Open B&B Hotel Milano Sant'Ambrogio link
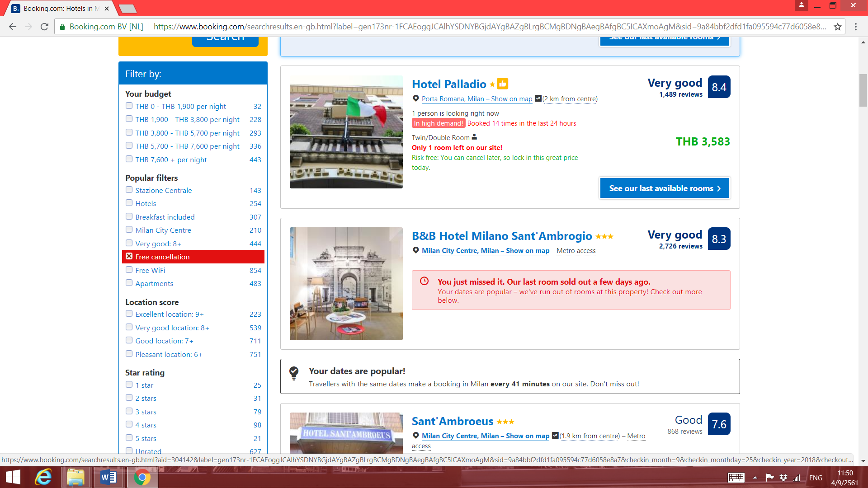Viewport: 868px width, 488px height. (x=502, y=236)
